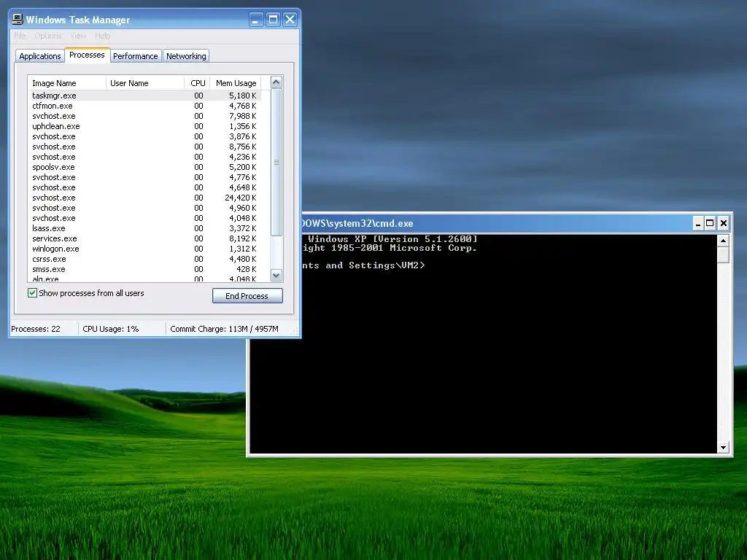Select the taskmgr.exe process row

[x=144, y=96]
